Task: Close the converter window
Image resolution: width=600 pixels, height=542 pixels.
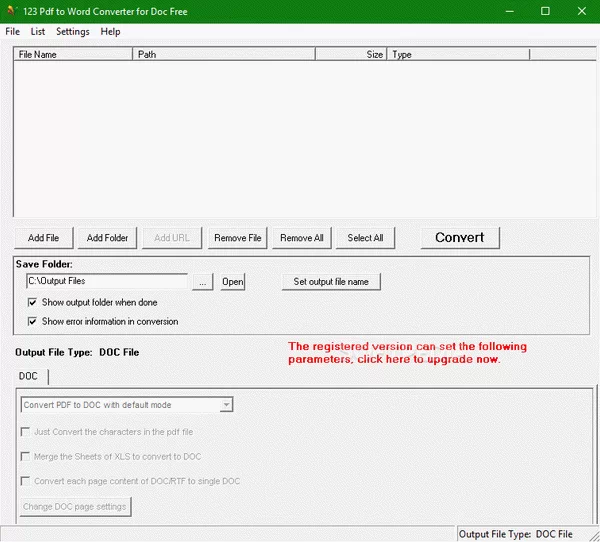Action: pos(582,11)
